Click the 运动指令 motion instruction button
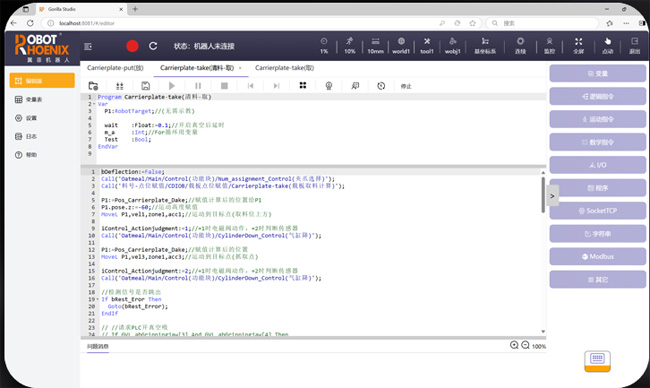Image resolution: width=650 pixels, height=388 pixels. [x=597, y=119]
